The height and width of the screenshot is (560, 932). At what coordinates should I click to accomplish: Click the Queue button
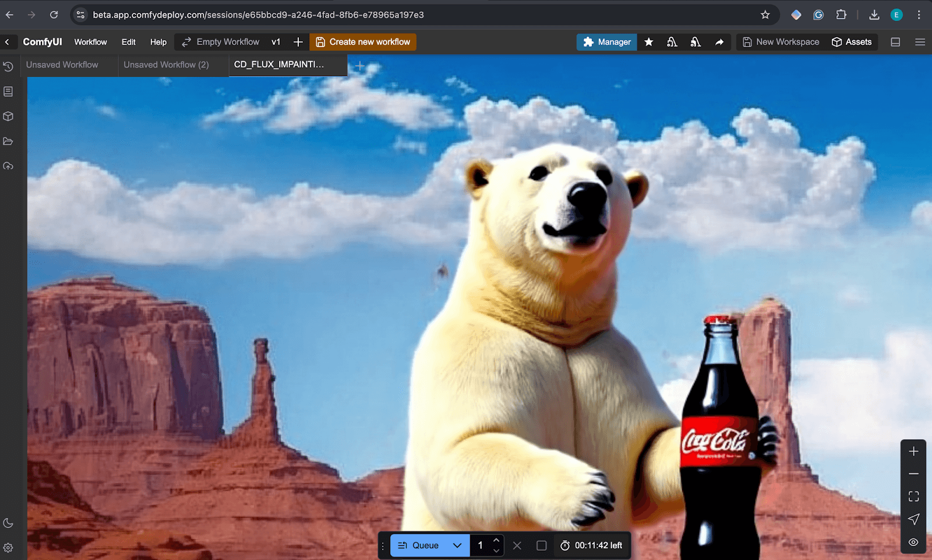(419, 545)
